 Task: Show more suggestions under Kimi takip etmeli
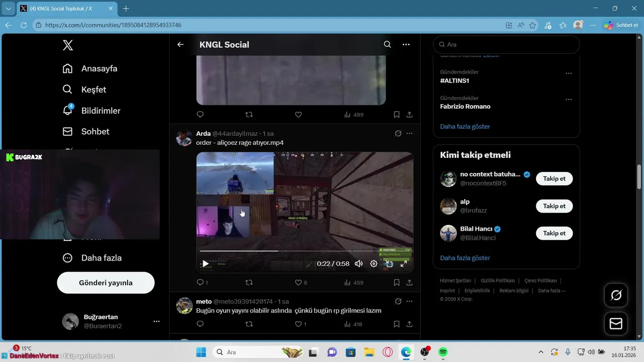465,258
